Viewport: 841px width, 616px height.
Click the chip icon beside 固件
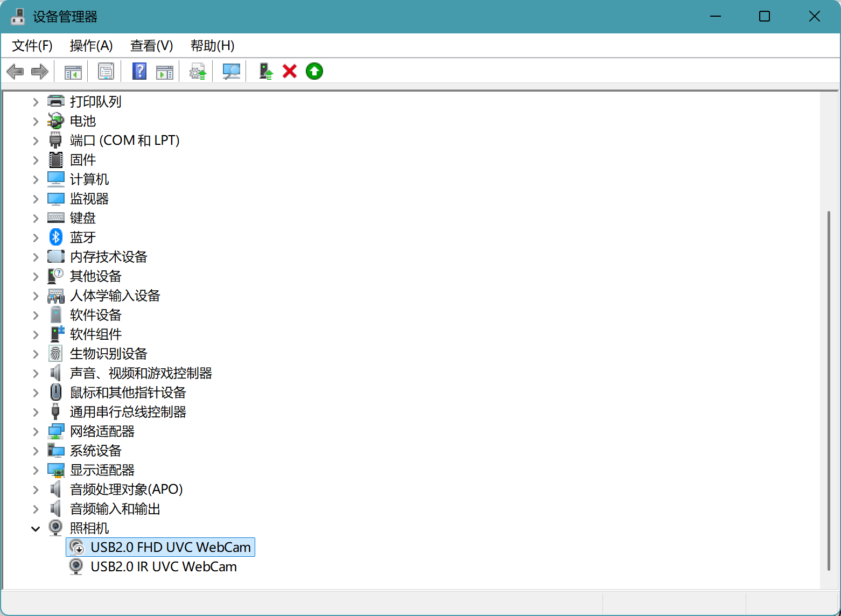pos(56,159)
